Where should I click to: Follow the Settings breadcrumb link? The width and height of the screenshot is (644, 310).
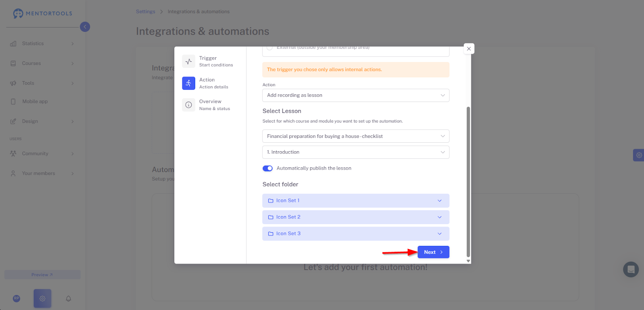[x=146, y=12]
